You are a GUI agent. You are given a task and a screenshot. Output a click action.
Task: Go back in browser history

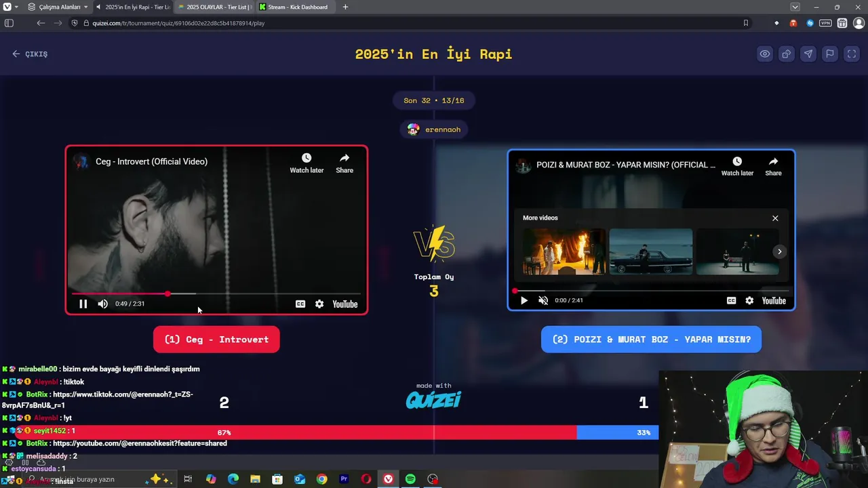41,23
